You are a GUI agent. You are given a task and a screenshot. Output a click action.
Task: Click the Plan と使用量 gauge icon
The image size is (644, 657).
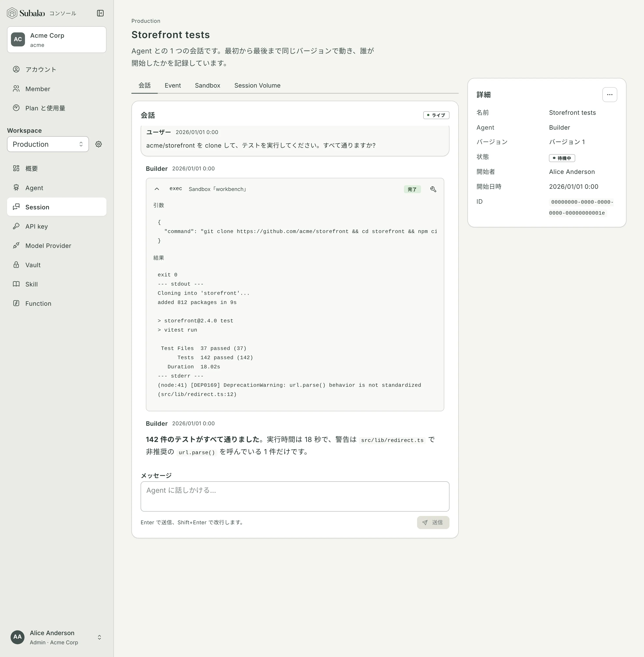pyautogui.click(x=16, y=108)
